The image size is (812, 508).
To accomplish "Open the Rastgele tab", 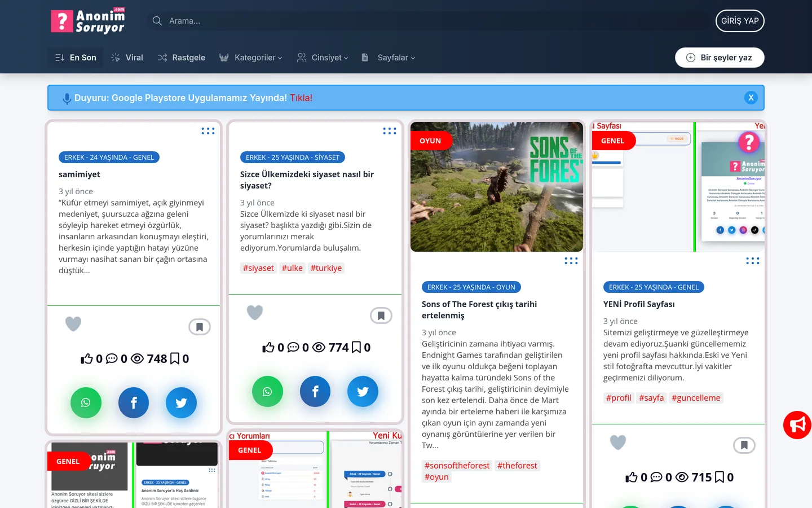I will (182, 58).
